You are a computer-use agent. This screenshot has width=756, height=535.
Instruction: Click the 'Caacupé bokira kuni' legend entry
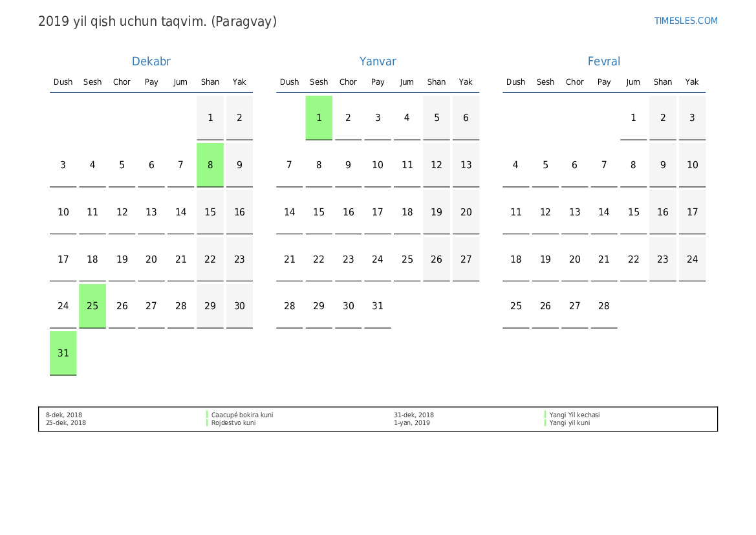tap(242, 415)
